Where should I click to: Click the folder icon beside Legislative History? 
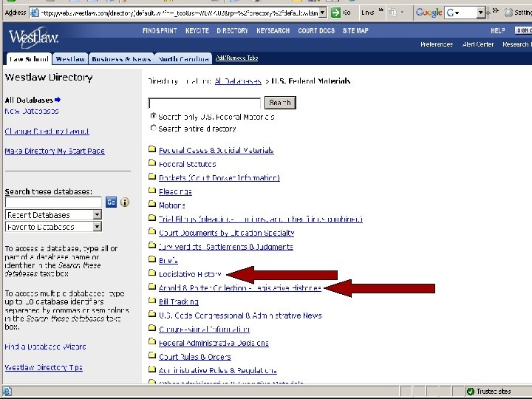click(152, 273)
